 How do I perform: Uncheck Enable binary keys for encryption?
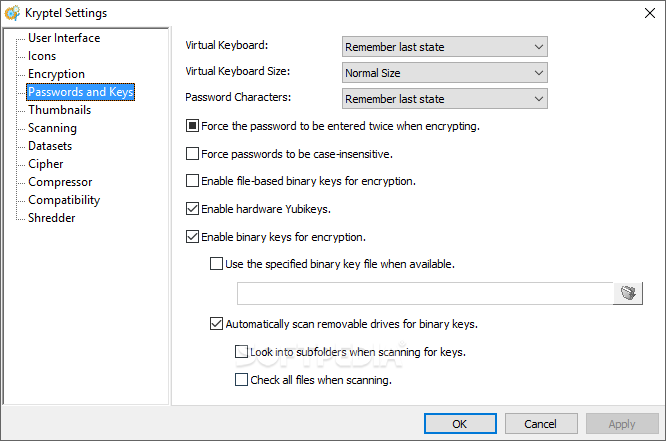point(192,236)
